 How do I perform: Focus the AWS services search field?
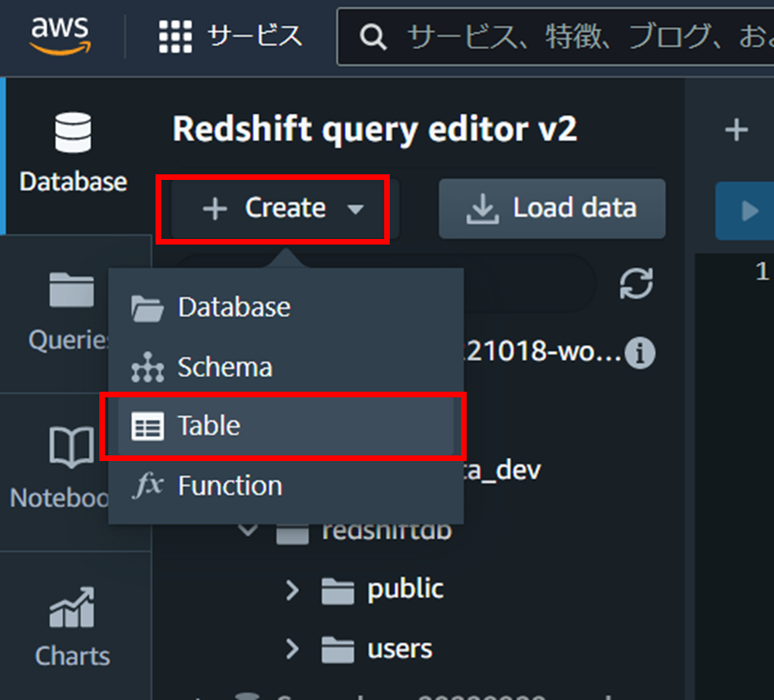(556, 37)
